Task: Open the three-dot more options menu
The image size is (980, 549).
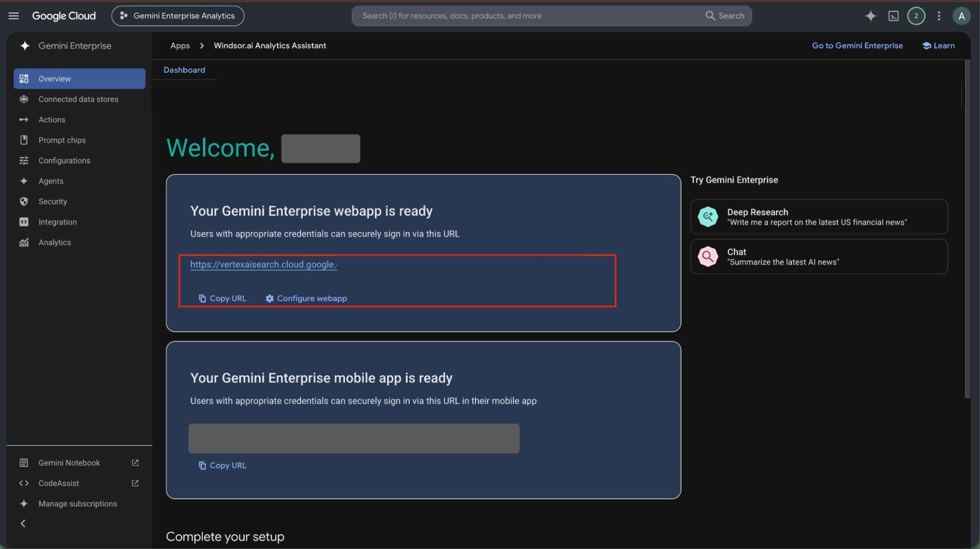Action: click(x=939, y=16)
